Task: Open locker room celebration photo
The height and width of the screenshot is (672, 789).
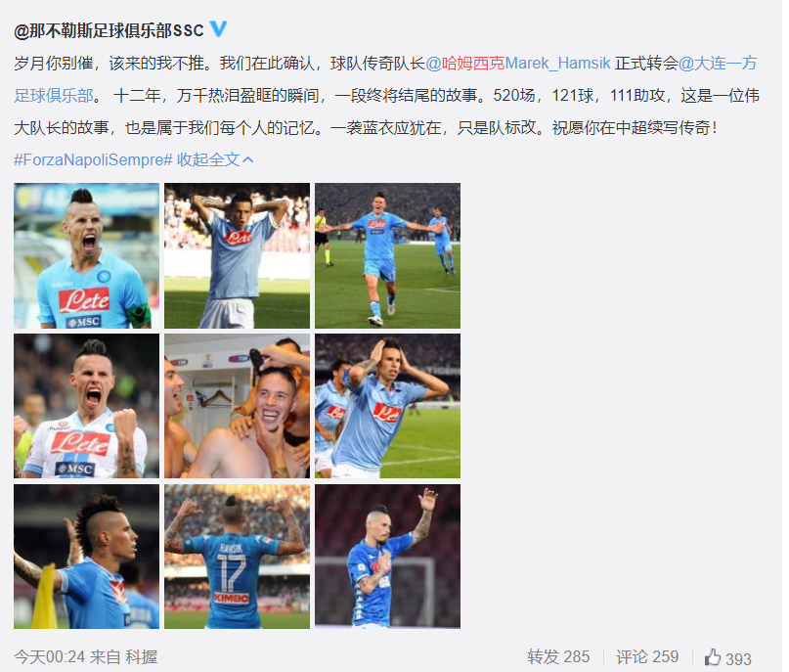Action: [237, 406]
